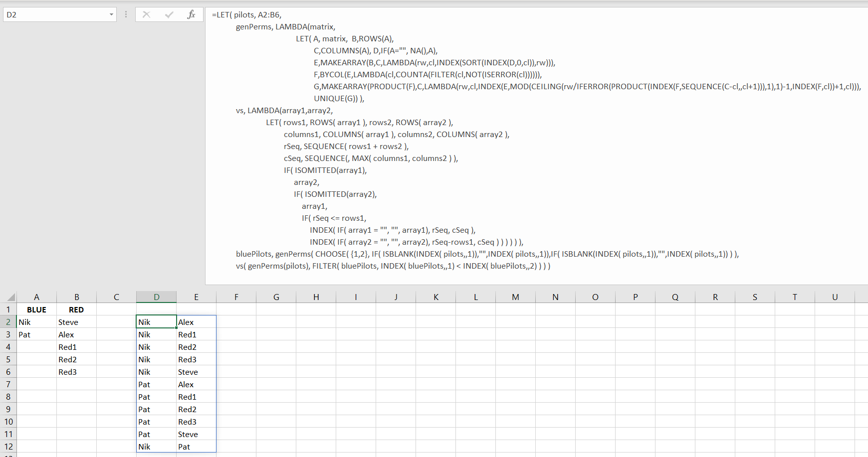The width and height of the screenshot is (868, 457).
Task: Select column A header
Action: pyautogui.click(x=36, y=297)
